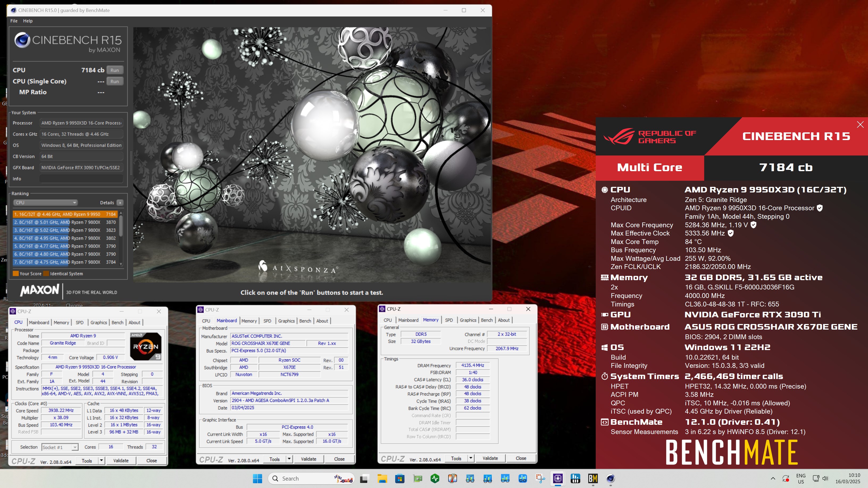Click the taskbar Search box

point(312,478)
